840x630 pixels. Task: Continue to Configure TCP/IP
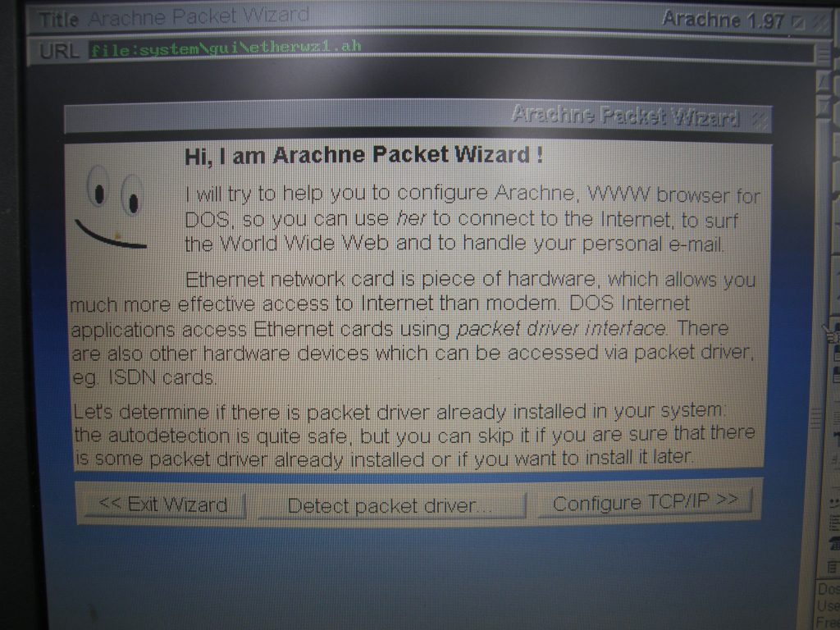pos(645,502)
